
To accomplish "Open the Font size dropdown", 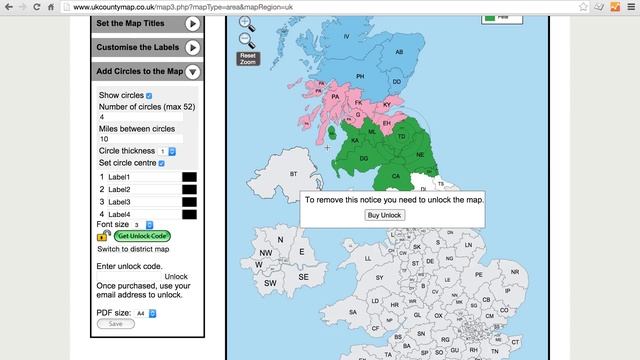I will [x=144, y=225].
